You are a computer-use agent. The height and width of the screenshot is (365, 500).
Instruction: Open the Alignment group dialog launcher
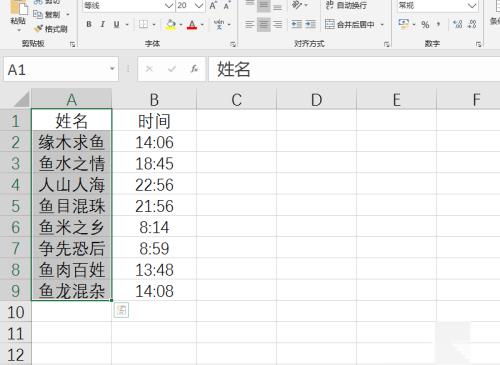[x=387, y=44]
